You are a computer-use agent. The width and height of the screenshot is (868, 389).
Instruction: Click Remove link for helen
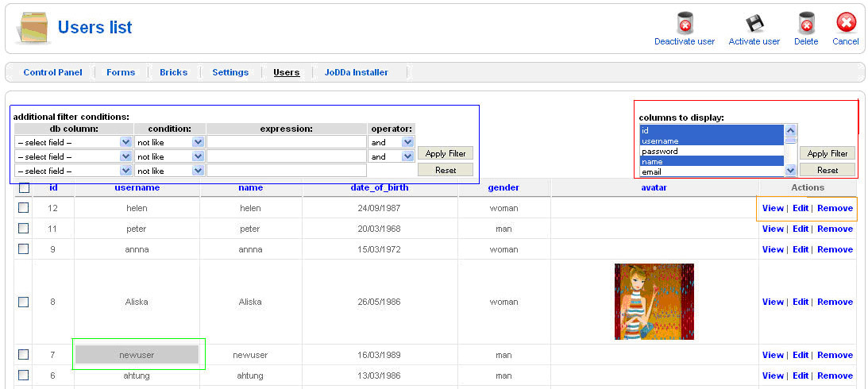coord(835,208)
